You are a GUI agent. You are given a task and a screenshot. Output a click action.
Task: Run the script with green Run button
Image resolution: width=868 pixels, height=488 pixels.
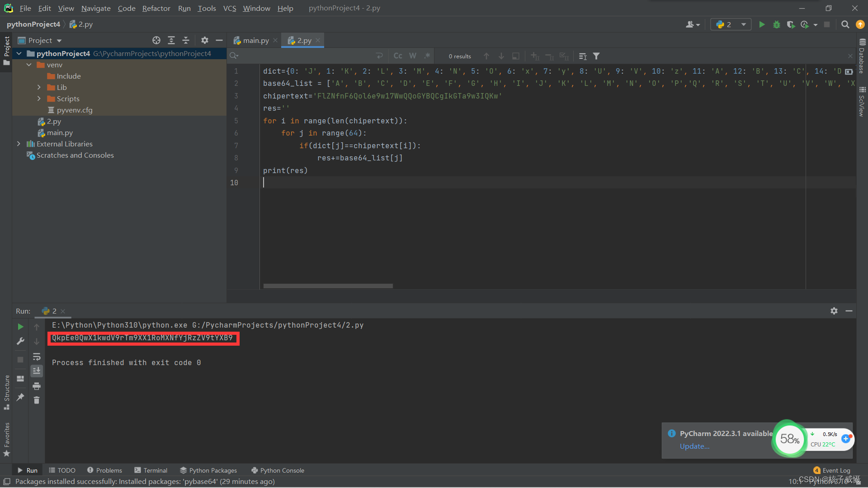click(x=762, y=24)
